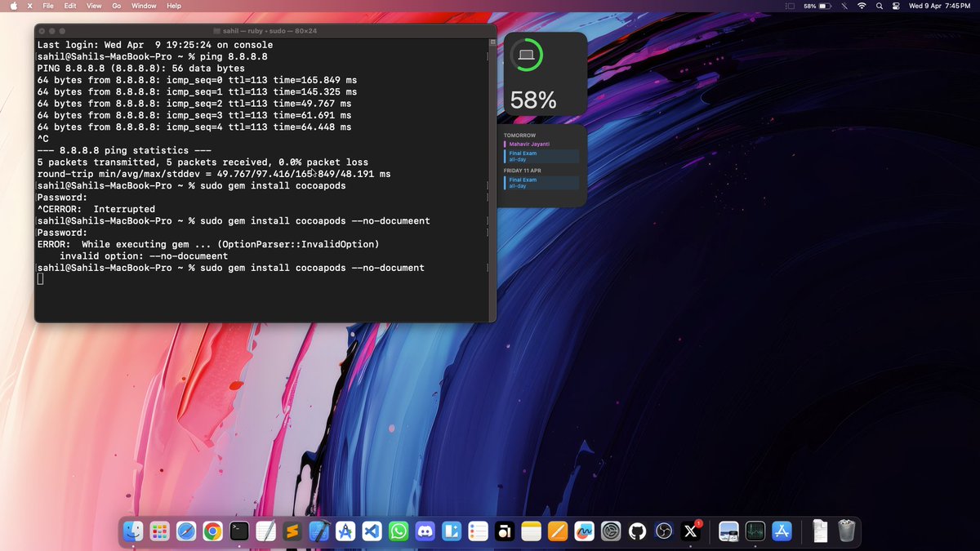
Task: Open Notes from the Dock
Action: (x=532, y=531)
